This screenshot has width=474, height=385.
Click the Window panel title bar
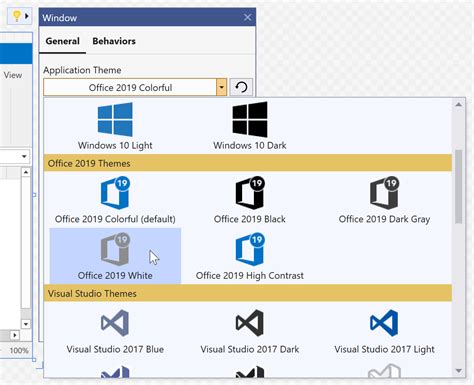[147, 17]
